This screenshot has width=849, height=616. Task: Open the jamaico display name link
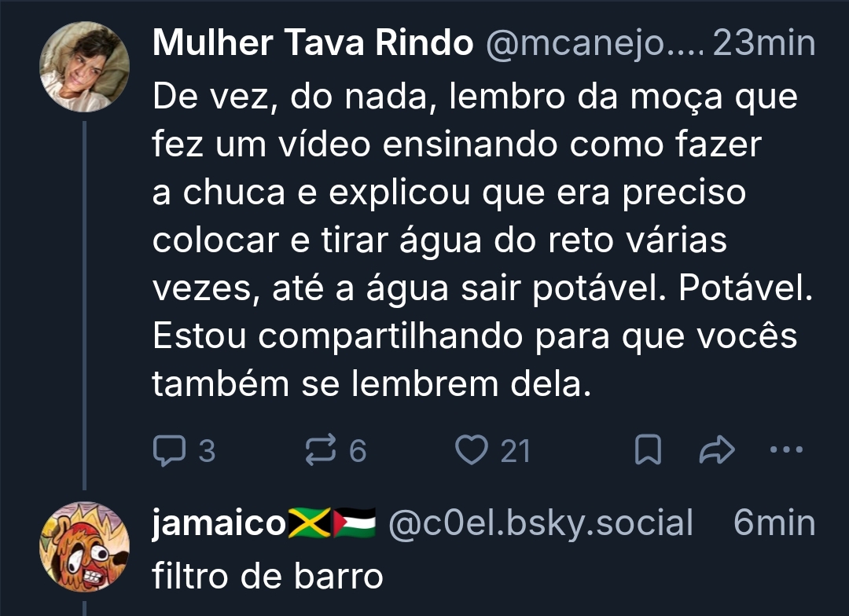click(219, 523)
